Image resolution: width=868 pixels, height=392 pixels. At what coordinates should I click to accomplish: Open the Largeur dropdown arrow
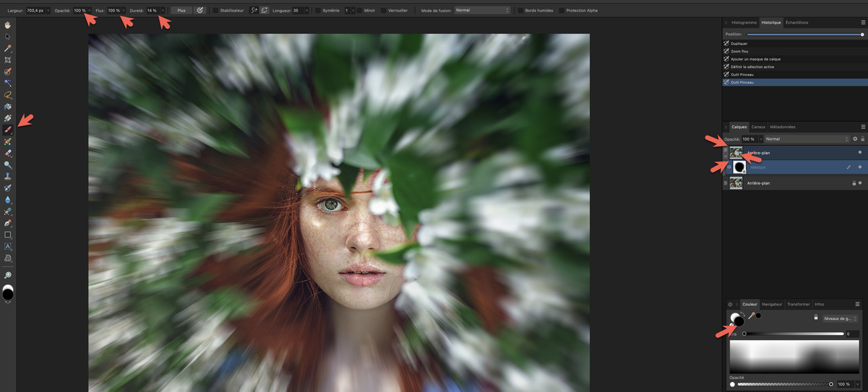tap(48, 11)
